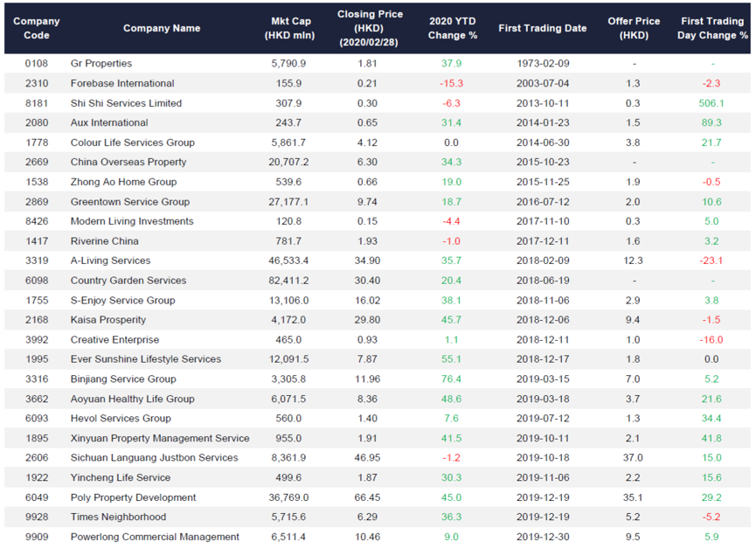756x549 pixels.
Task: Select the "Times Neighborhood" company name
Action: pyautogui.click(x=118, y=517)
